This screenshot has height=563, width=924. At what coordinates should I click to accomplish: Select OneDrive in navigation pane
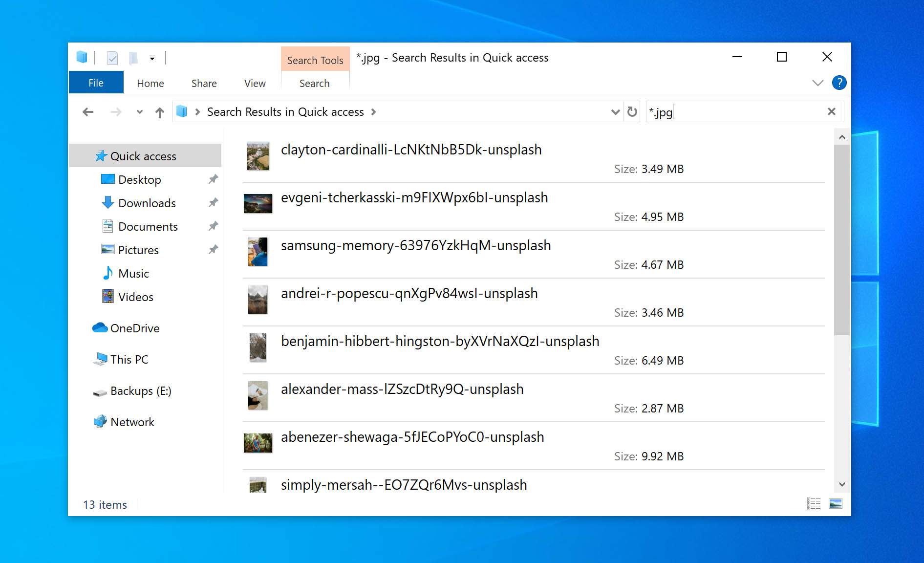click(135, 328)
